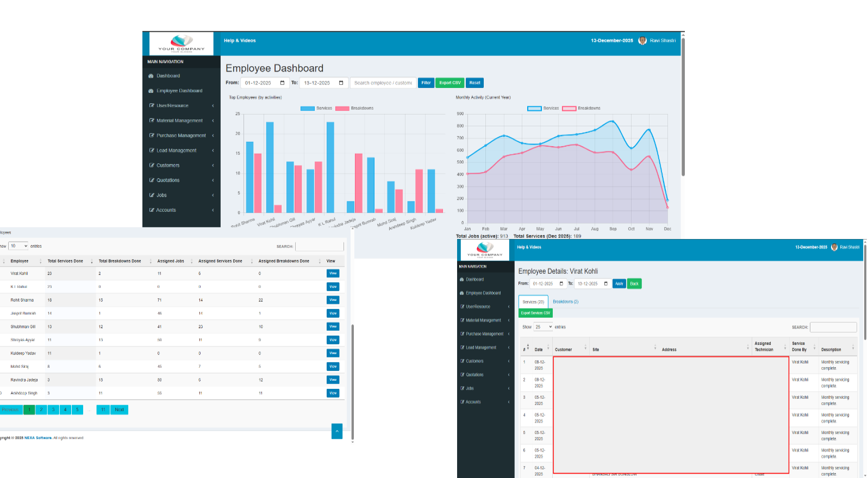Select the Services (23) tab
Image resolution: width=868 pixels, height=478 pixels.
pos(533,301)
